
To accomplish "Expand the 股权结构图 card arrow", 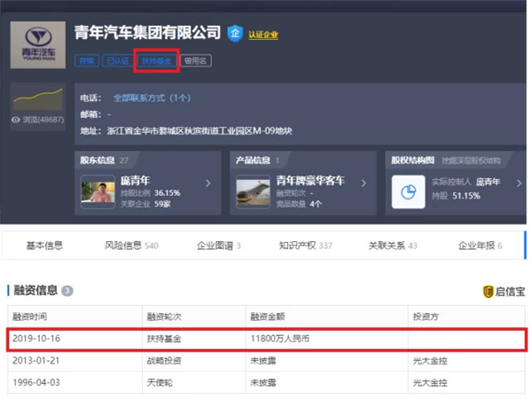I will [519, 184].
